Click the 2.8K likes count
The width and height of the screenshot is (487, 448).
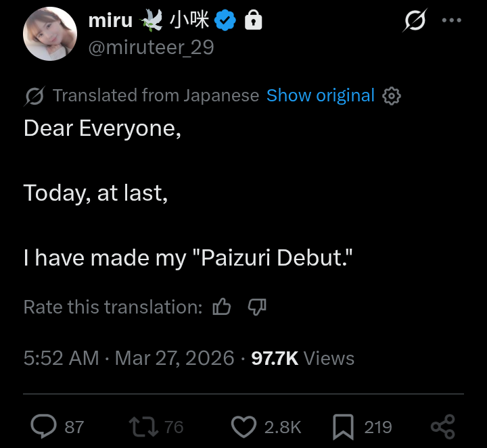[x=283, y=427]
